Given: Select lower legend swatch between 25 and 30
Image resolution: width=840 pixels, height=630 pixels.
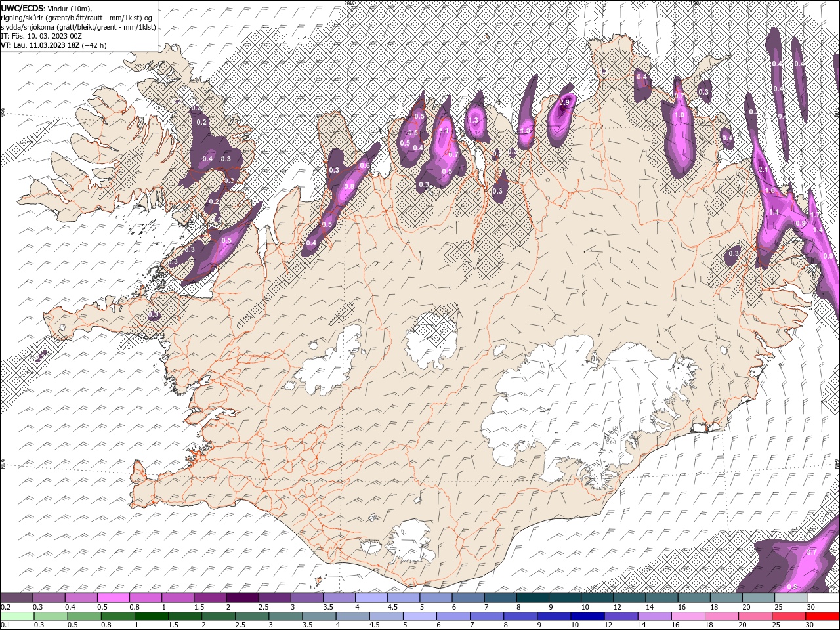Looking at the screenshot, I should coord(788,616).
